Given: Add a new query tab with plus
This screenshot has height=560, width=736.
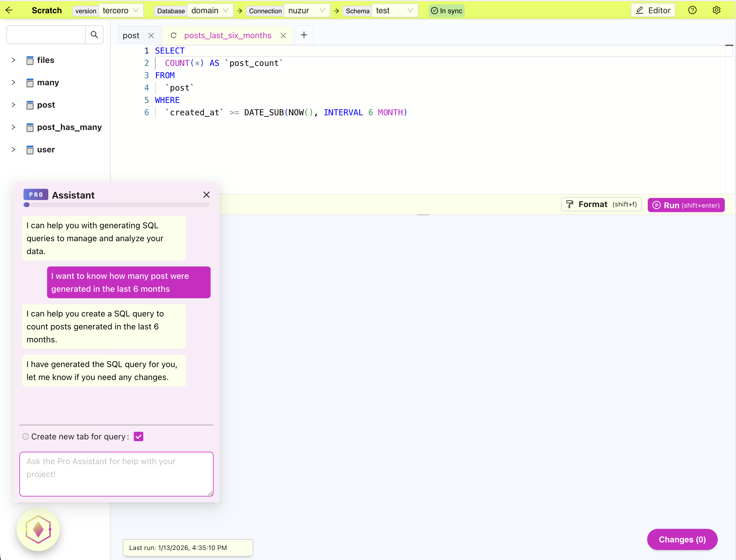Looking at the screenshot, I should pos(304,35).
